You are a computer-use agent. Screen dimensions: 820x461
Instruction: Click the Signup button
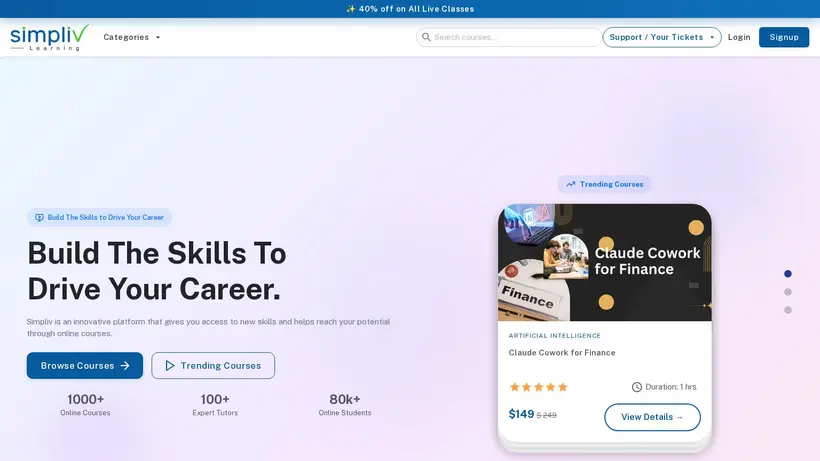point(783,37)
